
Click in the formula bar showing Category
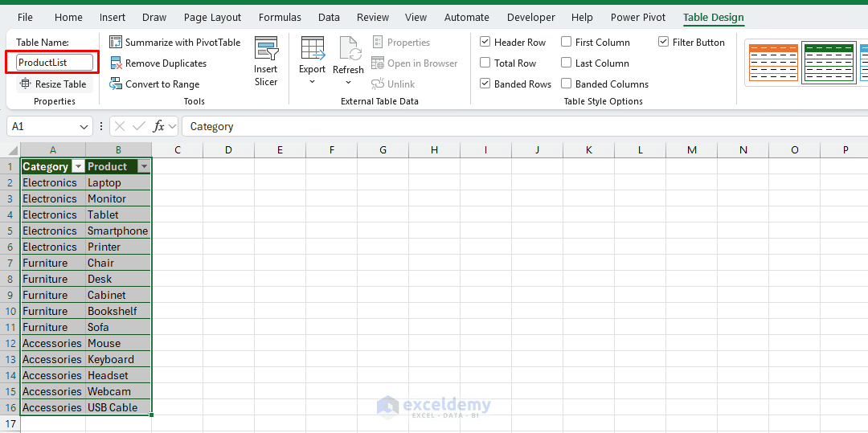[525, 127]
